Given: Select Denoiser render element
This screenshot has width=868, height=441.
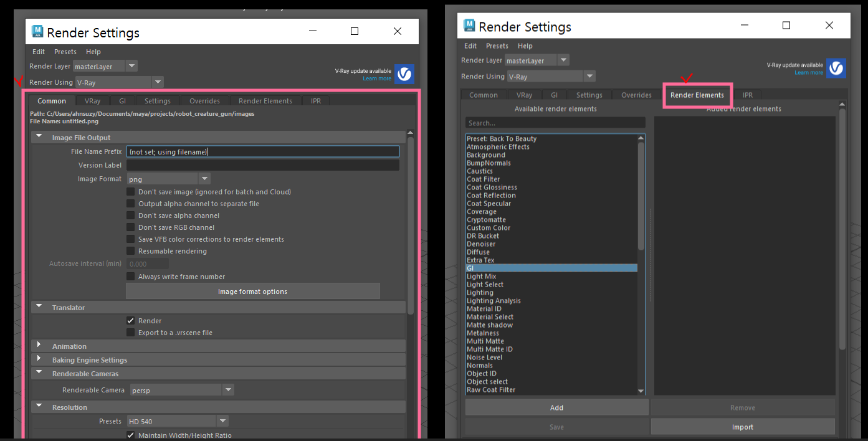Looking at the screenshot, I should click(482, 244).
